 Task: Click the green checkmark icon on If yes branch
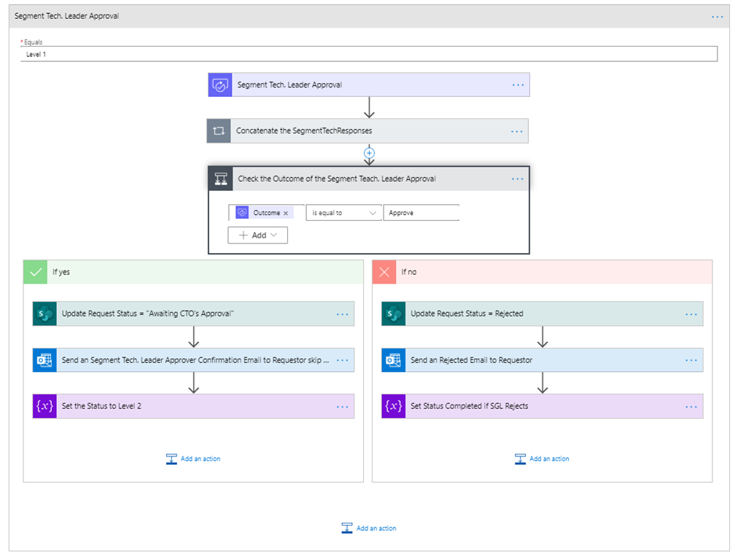(x=35, y=271)
